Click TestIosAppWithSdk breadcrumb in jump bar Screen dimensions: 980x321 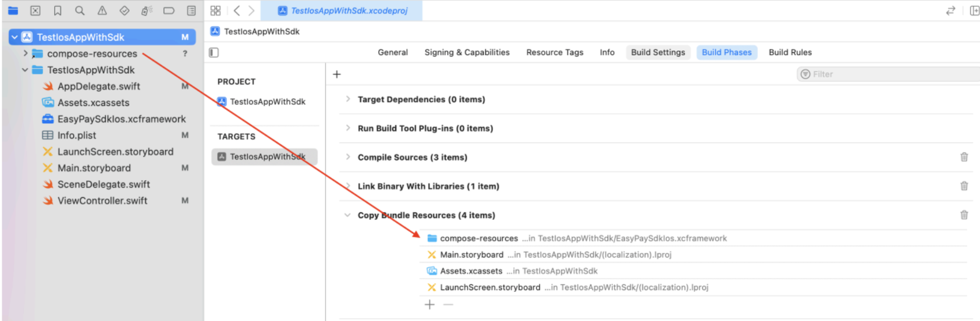click(255, 31)
